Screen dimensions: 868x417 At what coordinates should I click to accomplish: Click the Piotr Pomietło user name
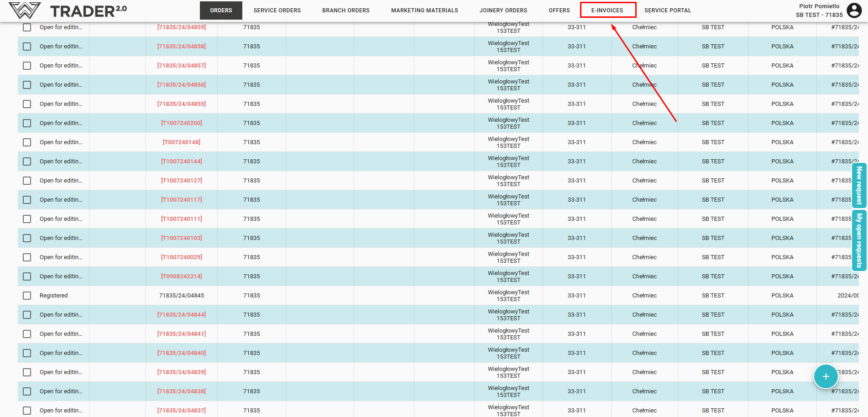819,6
